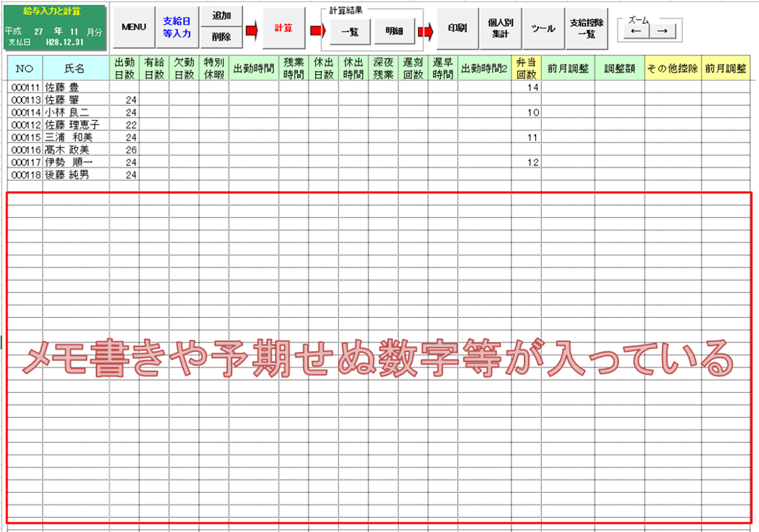Click the MENU button

(133, 27)
